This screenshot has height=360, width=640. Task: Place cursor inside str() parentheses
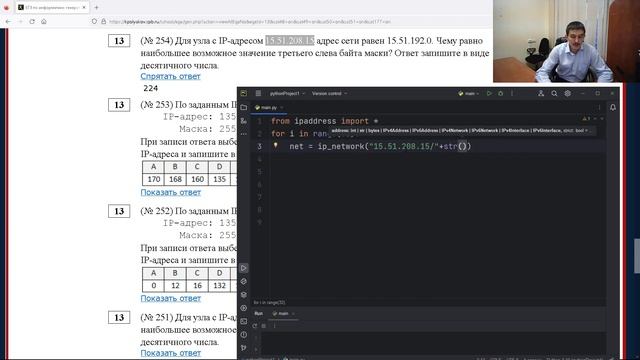pyautogui.click(x=462, y=146)
